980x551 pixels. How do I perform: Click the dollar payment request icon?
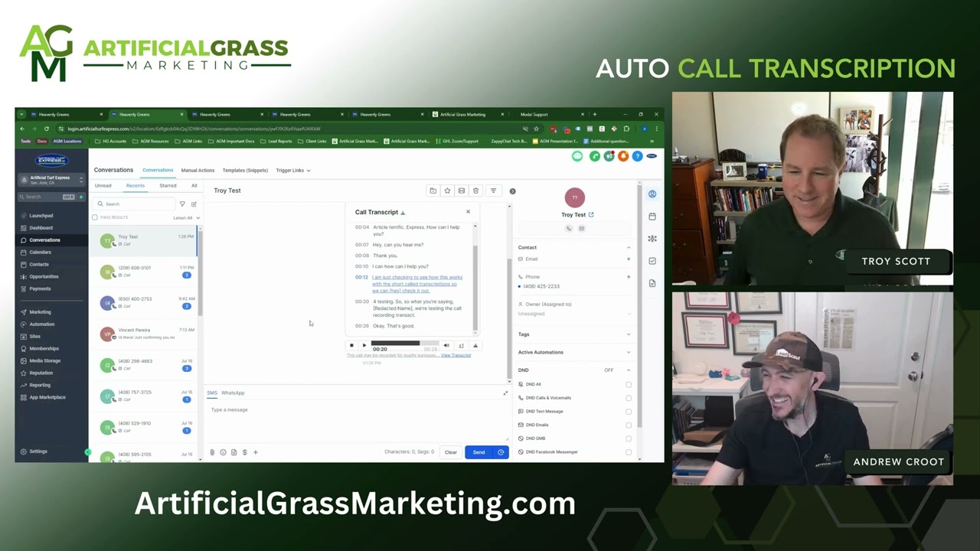click(x=244, y=452)
